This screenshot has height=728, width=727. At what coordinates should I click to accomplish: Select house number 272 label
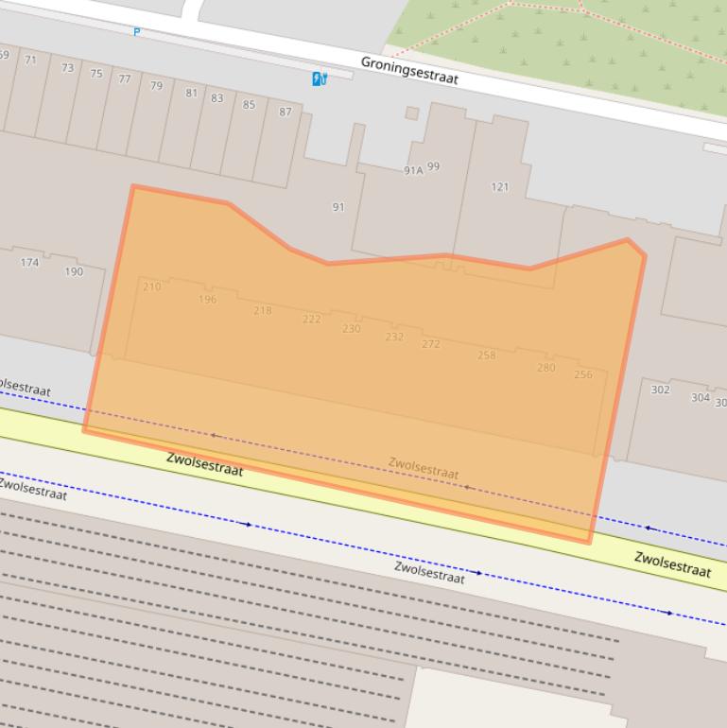click(x=431, y=344)
